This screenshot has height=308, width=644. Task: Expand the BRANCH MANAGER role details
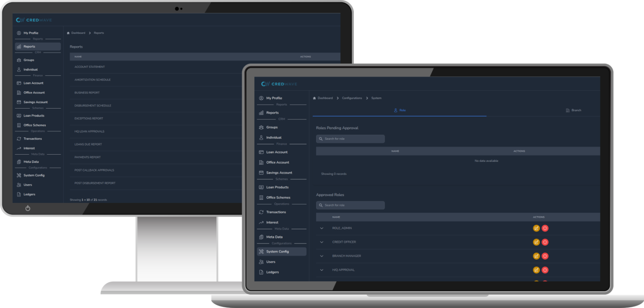pyautogui.click(x=321, y=256)
